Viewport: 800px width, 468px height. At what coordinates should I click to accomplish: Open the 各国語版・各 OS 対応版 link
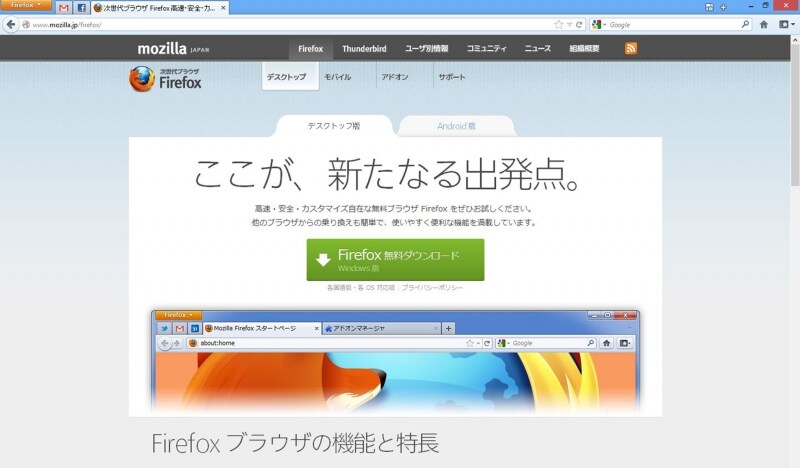pos(361,288)
